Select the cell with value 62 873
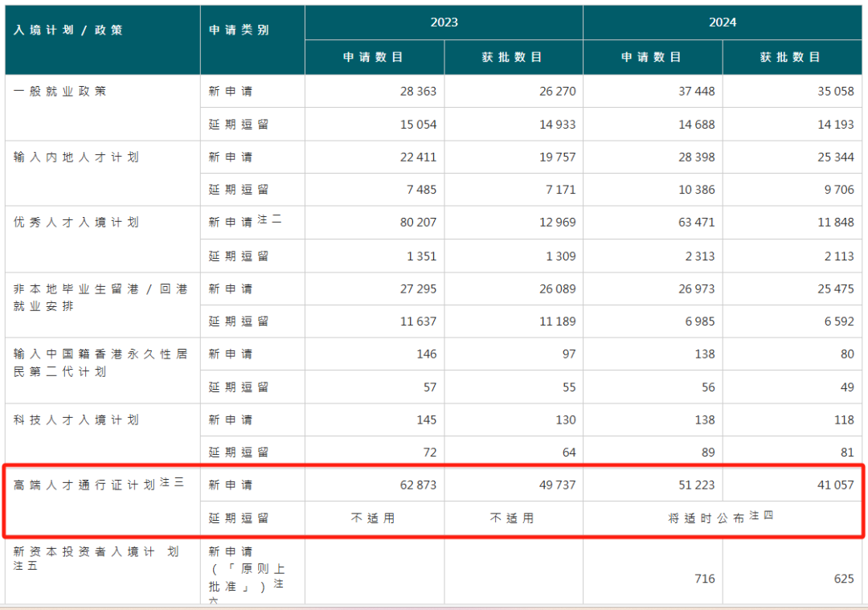The image size is (868, 610). (418, 485)
